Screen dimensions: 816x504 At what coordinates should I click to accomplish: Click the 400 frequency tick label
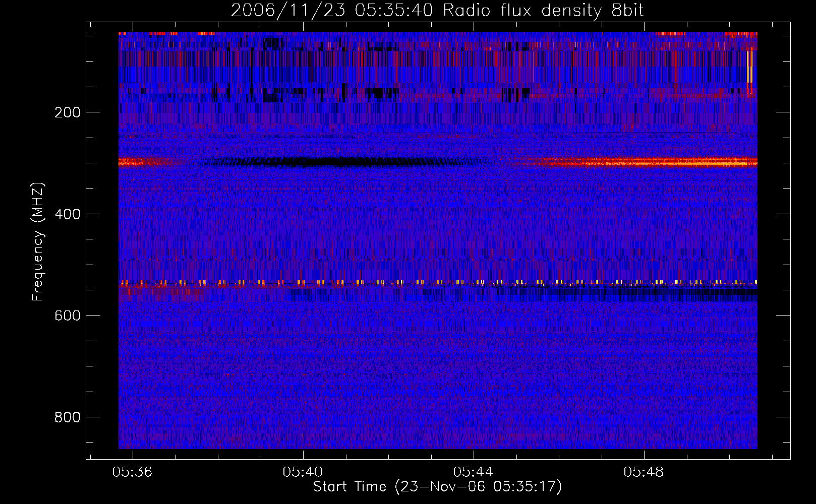point(67,214)
